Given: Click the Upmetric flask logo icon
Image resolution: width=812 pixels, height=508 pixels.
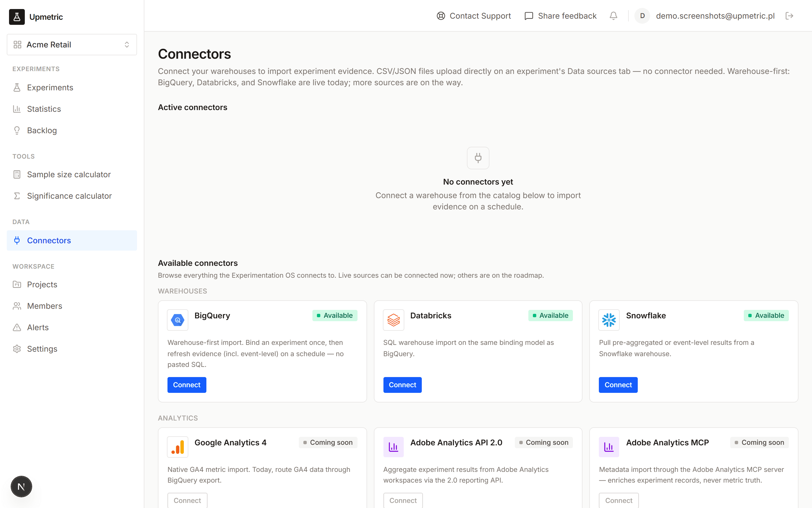Looking at the screenshot, I should point(17,17).
